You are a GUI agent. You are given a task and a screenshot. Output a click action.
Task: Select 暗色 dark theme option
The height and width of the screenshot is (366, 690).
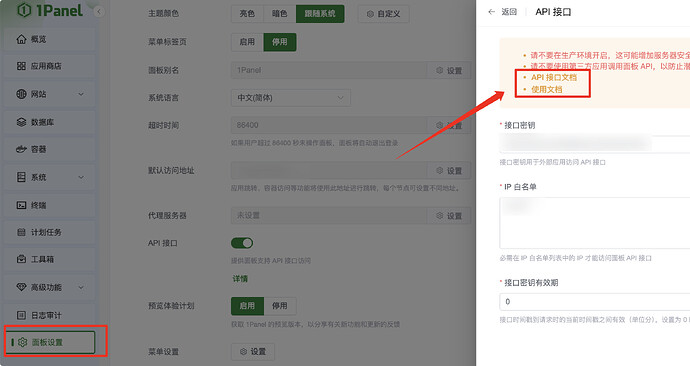279,14
